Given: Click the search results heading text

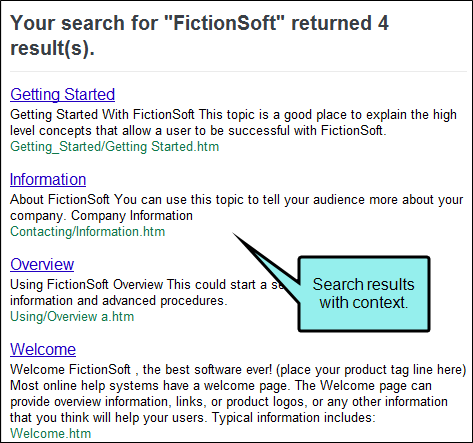Looking at the screenshot, I should [199, 35].
